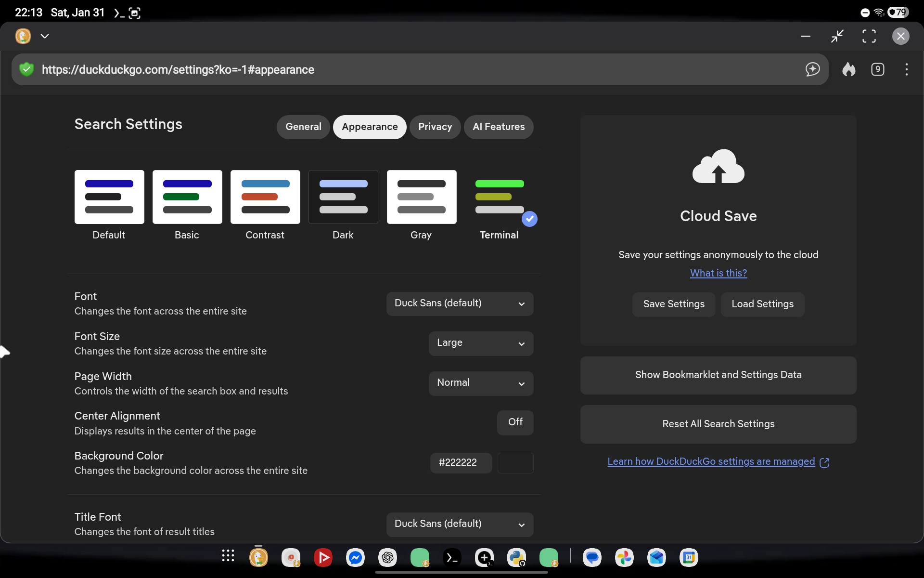Select the Dark theme
The image size is (924, 578).
tap(343, 197)
